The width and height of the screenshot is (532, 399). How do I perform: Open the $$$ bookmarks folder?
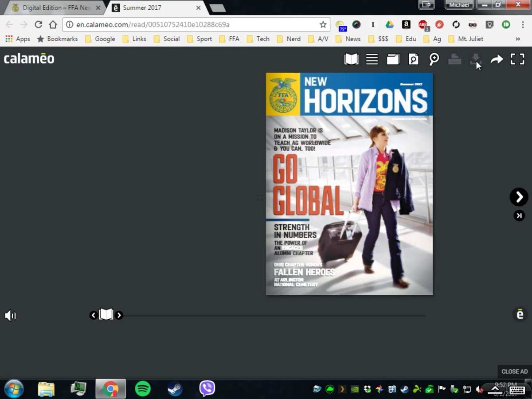point(378,39)
